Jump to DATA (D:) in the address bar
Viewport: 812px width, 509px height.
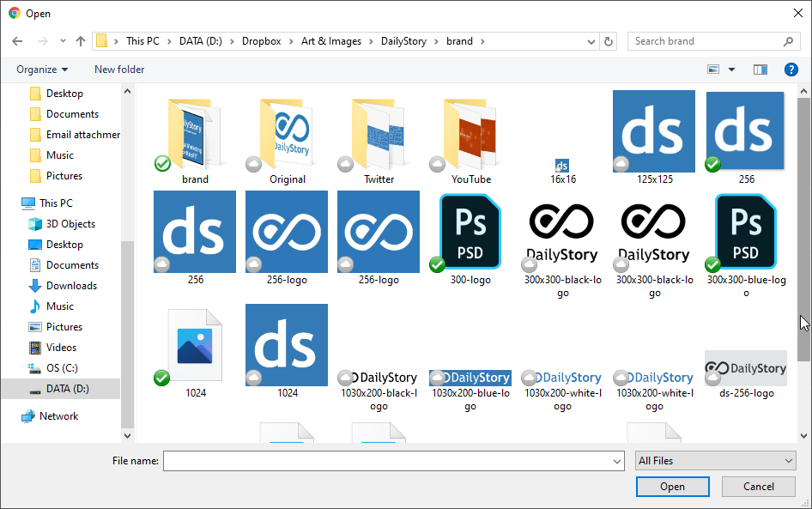200,41
